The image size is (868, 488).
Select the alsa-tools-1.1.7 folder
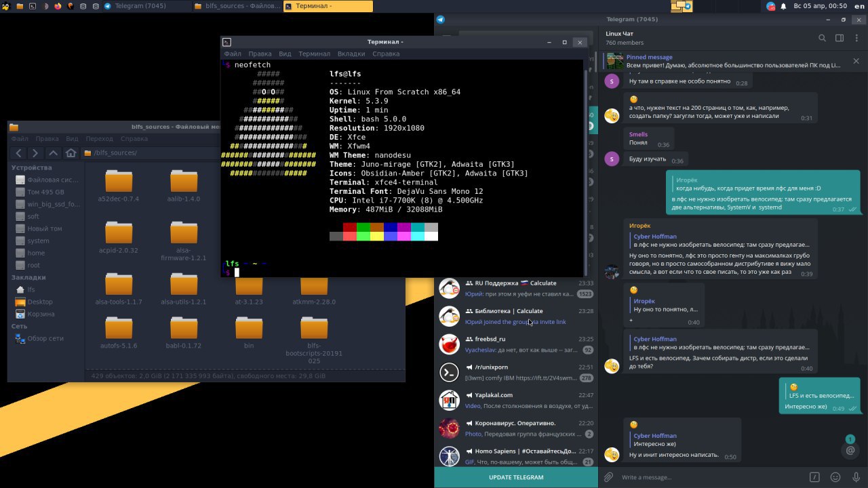tap(119, 289)
